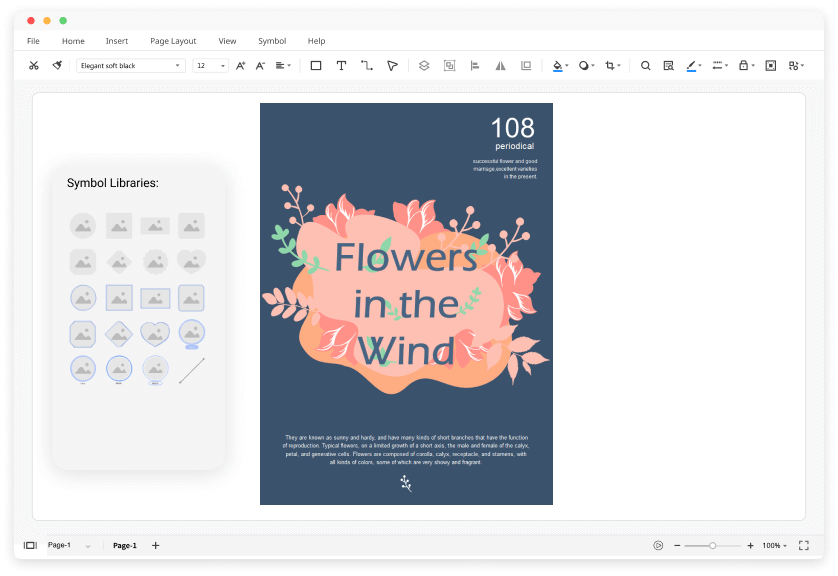
Task: Activate the Text tool
Action: coord(341,66)
